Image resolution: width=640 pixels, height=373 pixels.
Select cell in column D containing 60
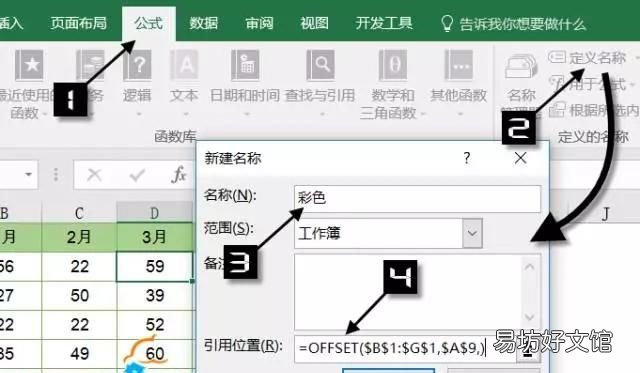[155, 354]
